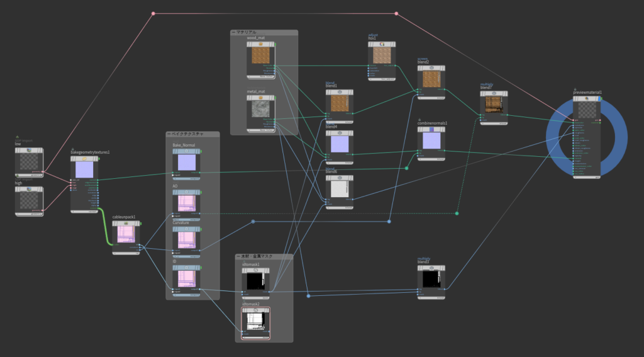Click the metal_mat node header icon

(x=260, y=98)
